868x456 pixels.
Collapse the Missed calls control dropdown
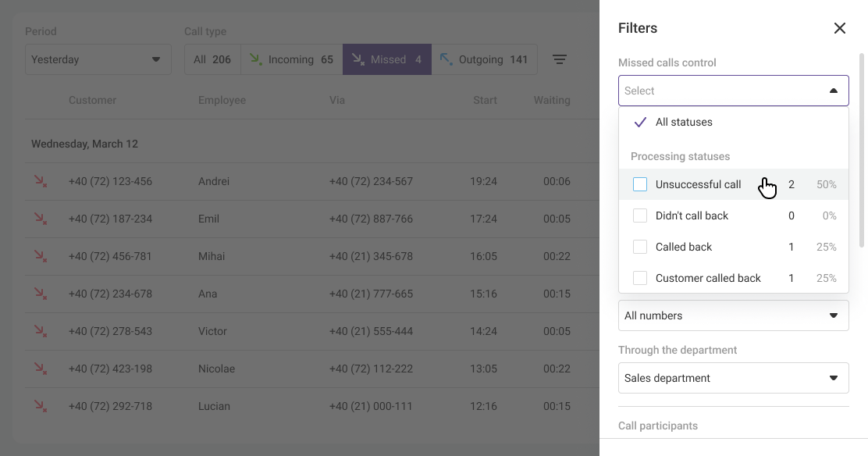833,91
